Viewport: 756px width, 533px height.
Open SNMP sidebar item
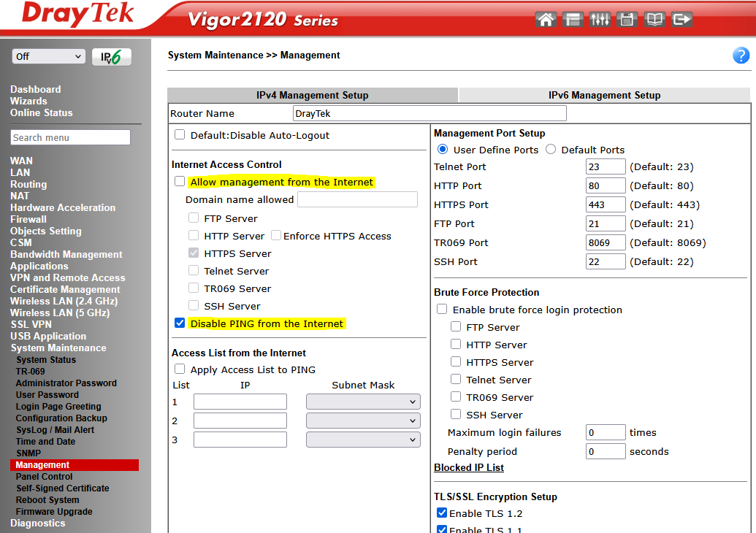pos(28,453)
